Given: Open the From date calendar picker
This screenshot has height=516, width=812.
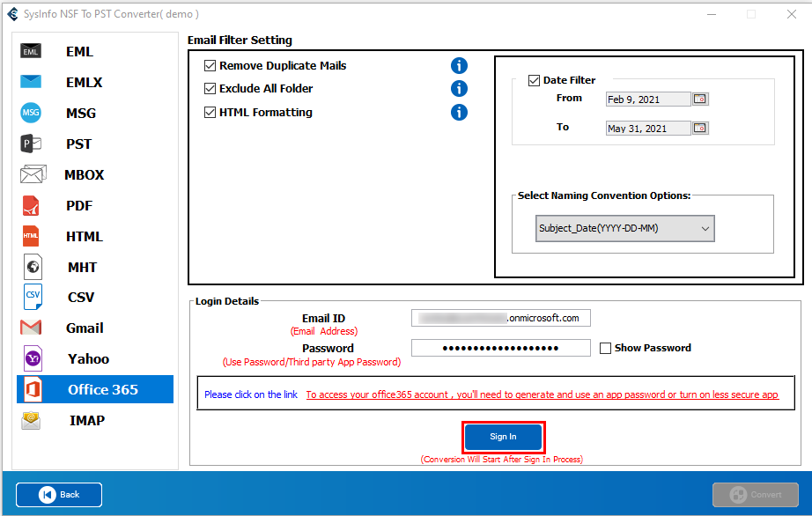Looking at the screenshot, I should tap(700, 100).
